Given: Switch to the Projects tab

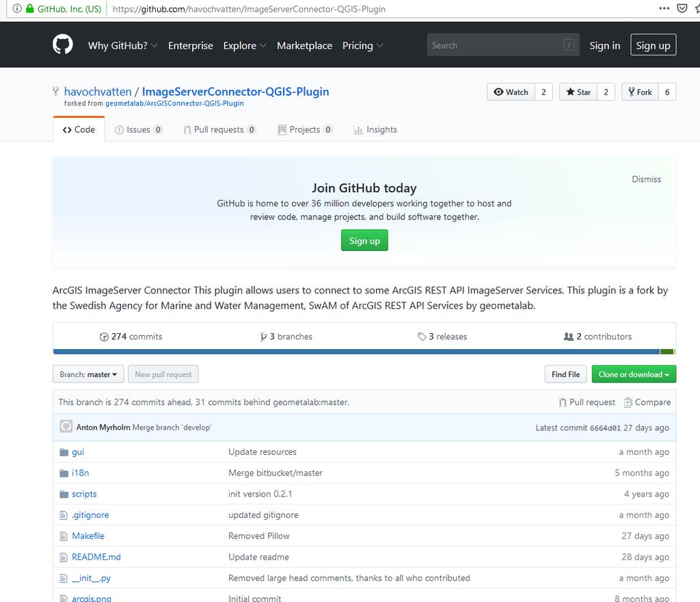Looking at the screenshot, I should coord(306,129).
